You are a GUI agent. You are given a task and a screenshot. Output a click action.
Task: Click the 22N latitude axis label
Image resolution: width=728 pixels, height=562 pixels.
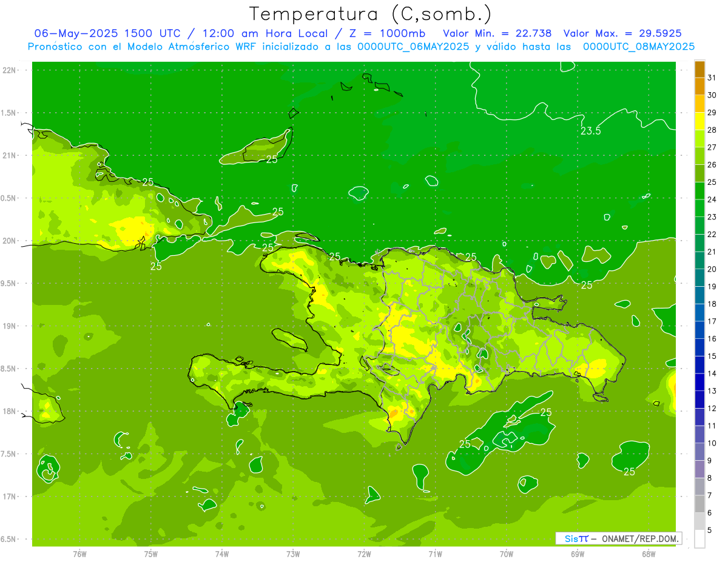10,70
